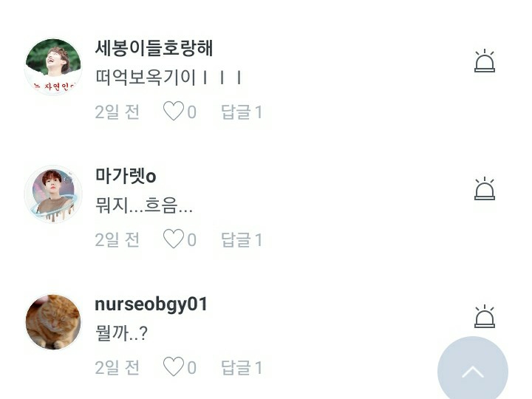Select the comment text 뭐지...흐음...
Viewport: 532px width, 399px height.
point(144,205)
